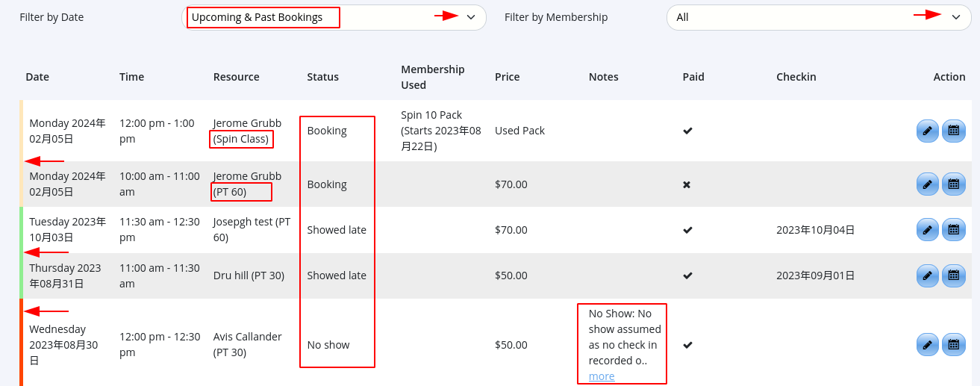980x386 pixels.
Task: Click the paid checkmark for Avis Callander booking
Action: click(687, 345)
